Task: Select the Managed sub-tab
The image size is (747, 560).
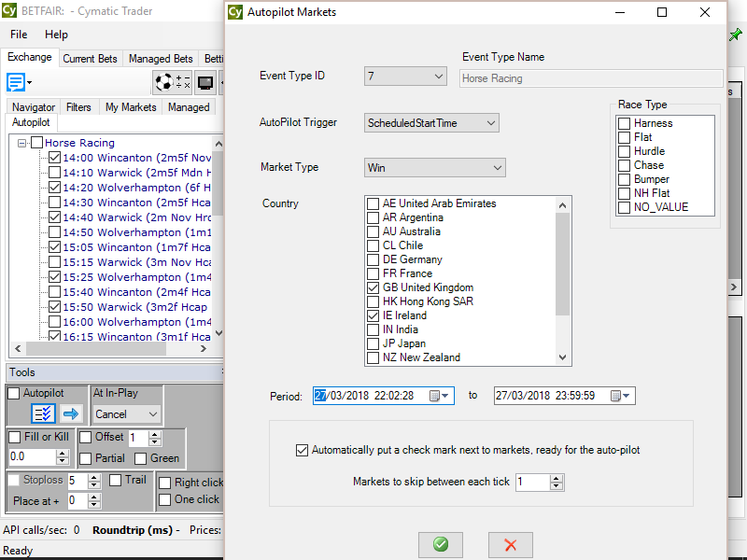Action: point(189,107)
